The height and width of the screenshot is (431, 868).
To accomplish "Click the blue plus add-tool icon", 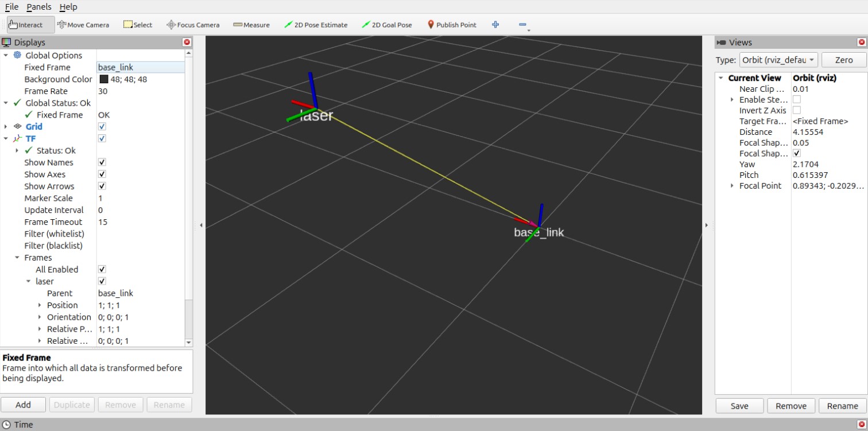I will [x=495, y=25].
